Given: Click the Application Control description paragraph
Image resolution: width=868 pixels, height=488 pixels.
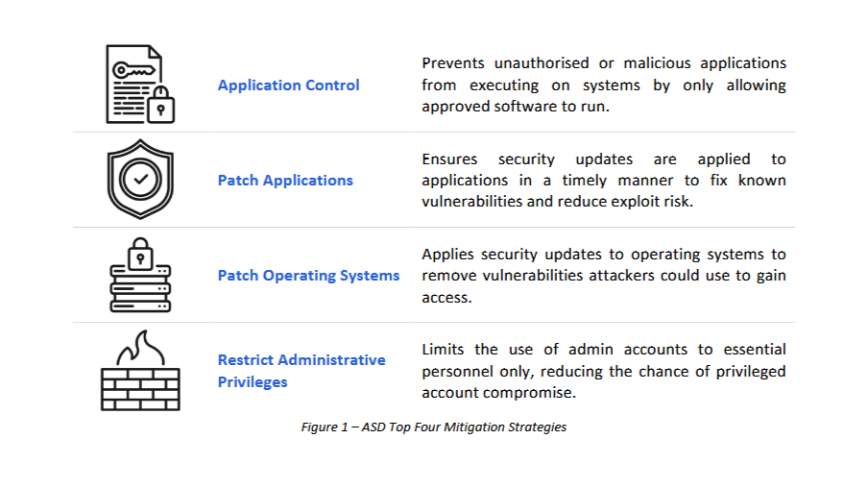Looking at the screenshot, I should click(x=603, y=85).
